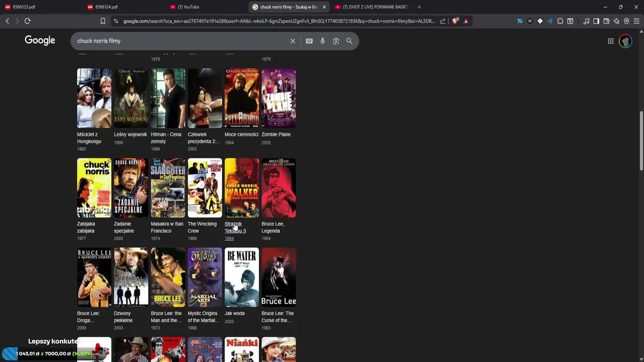This screenshot has width=644, height=362.
Task: Click the donation goal progress bar overlay
Action: [48, 353]
